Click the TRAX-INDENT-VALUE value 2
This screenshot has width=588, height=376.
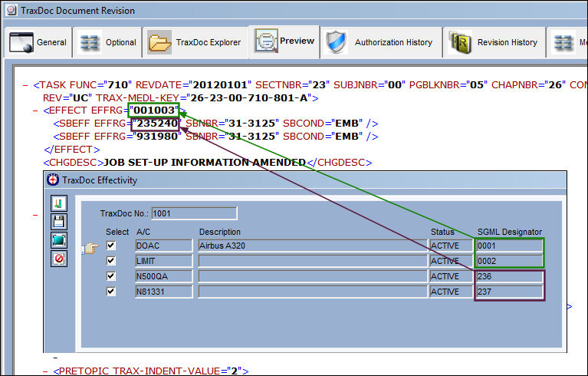235,371
